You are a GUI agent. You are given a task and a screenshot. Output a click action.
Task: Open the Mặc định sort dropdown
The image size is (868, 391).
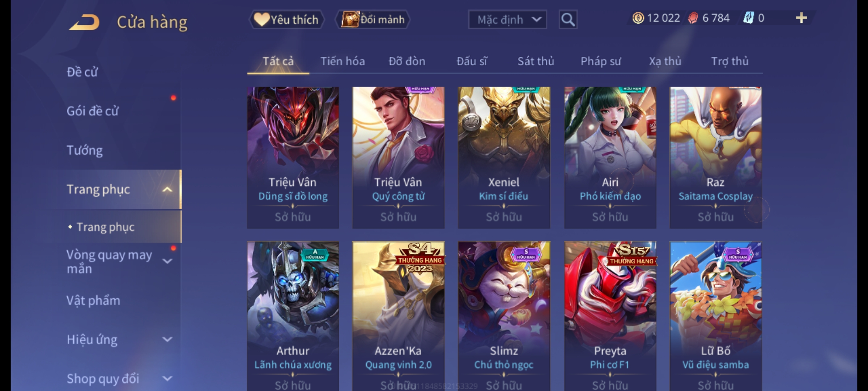[507, 20]
